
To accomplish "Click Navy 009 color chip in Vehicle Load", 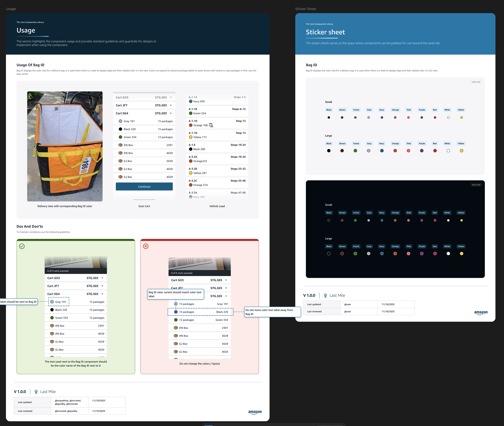I will pyautogui.click(x=191, y=101).
